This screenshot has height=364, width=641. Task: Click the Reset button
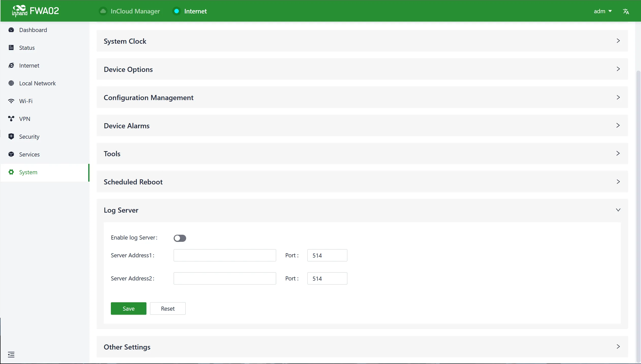tap(168, 308)
